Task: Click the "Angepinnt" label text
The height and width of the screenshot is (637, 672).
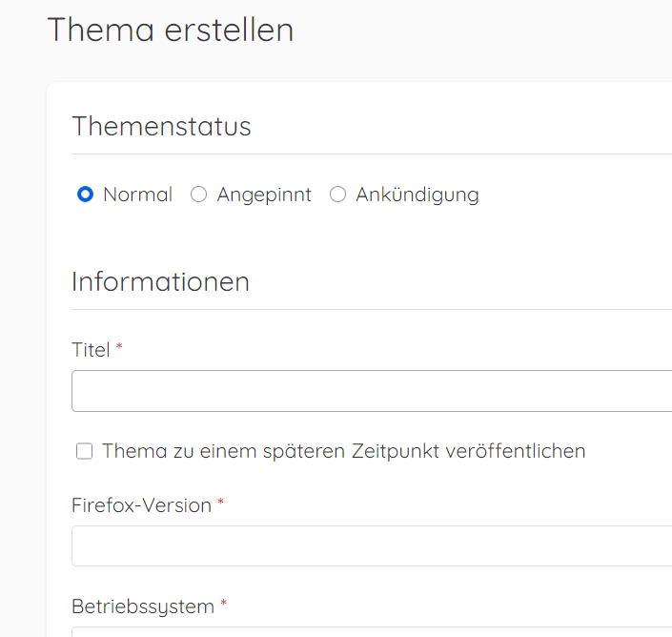Action: click(264, 195)
